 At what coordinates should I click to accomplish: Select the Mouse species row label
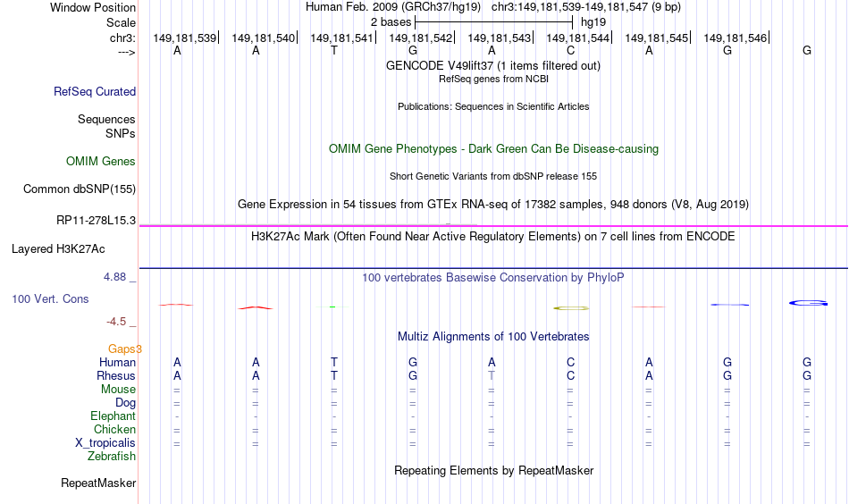click(118, 390)
